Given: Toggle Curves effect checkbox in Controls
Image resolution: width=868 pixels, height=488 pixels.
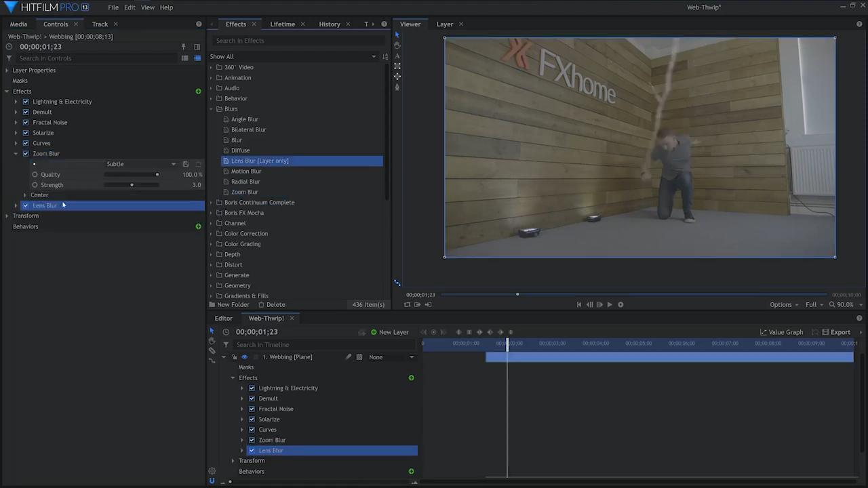Looking at the screenshot, I should tap(26, 143).
